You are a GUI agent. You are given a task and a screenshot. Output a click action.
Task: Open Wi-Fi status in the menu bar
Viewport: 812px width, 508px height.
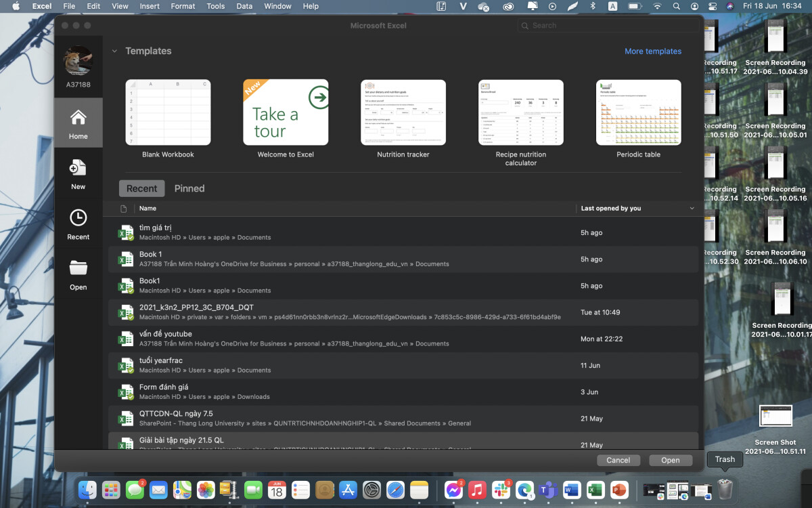[x=656, y=6]
